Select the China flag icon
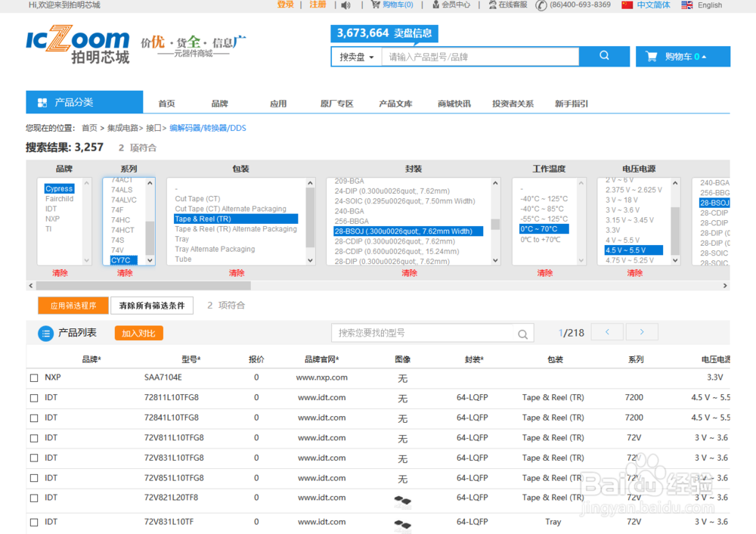This screenshot has width=756, height=534. (627, 5)
